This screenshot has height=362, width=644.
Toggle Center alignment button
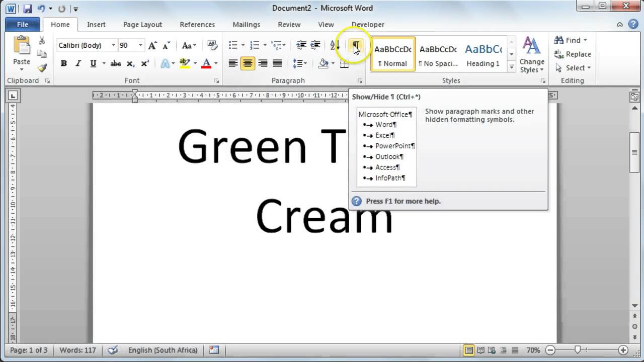point(248,63)
